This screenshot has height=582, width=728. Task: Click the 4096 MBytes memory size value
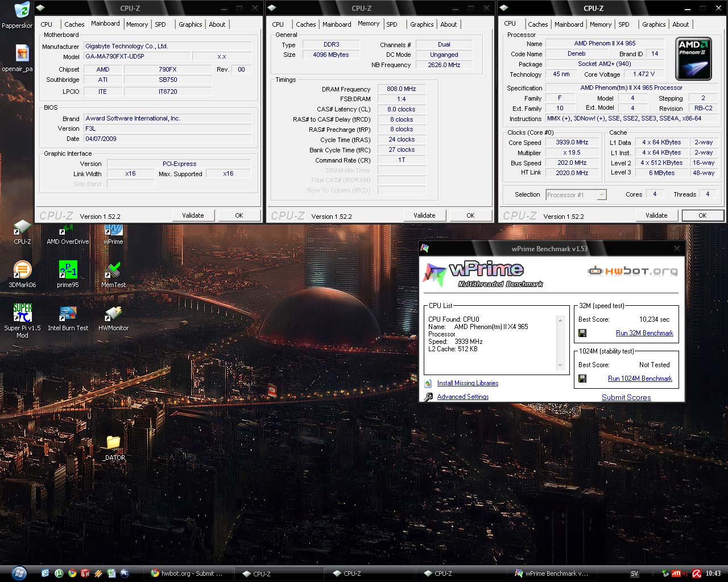point(330,55)
